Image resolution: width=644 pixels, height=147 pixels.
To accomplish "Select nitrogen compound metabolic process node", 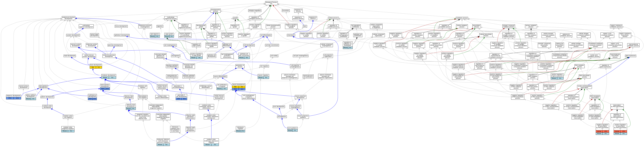I will (x=509, y=26).
